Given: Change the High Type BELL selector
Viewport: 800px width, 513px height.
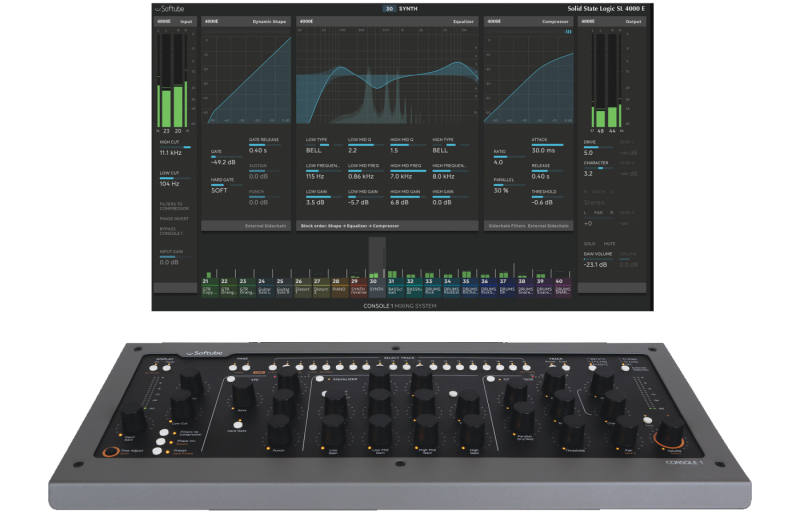Looking at the screenshot, I should [x=440, y=151].
